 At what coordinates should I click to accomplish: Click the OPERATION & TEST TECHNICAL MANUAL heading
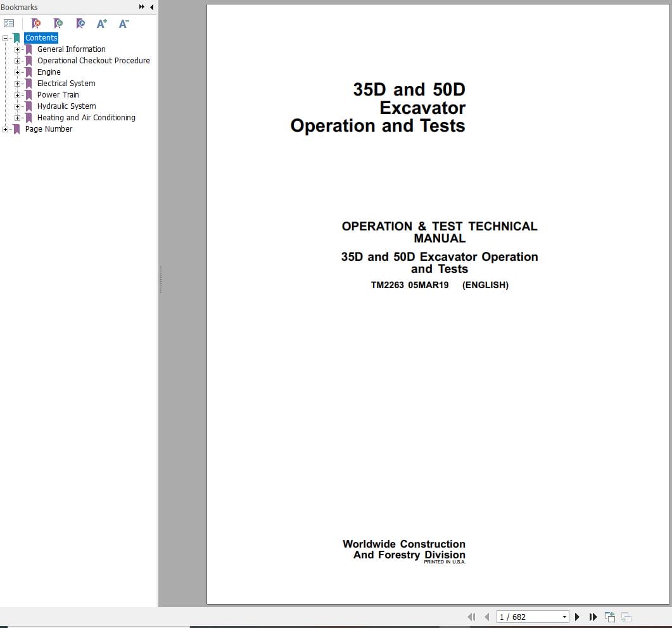pyautogui.click(x=440, y=232)
